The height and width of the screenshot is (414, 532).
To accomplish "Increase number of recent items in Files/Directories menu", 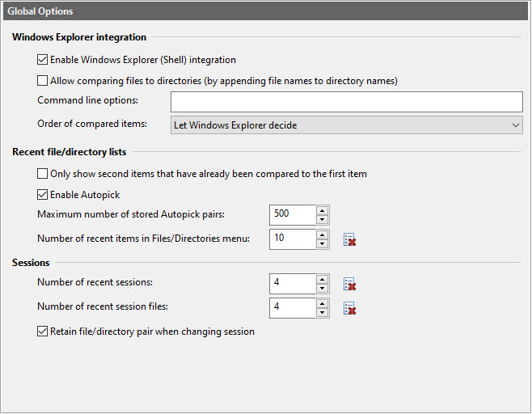I will click(x=322, y=234).
